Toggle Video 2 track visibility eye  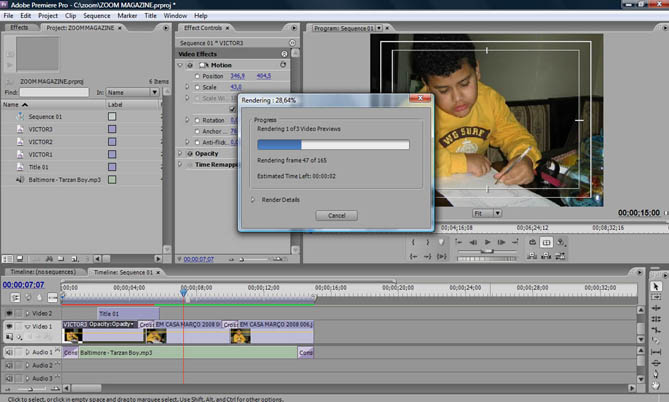point(10,313)
